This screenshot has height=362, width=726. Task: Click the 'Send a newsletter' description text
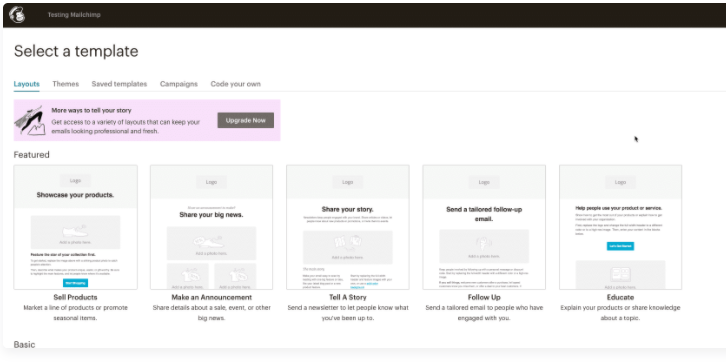click(348, 313)
